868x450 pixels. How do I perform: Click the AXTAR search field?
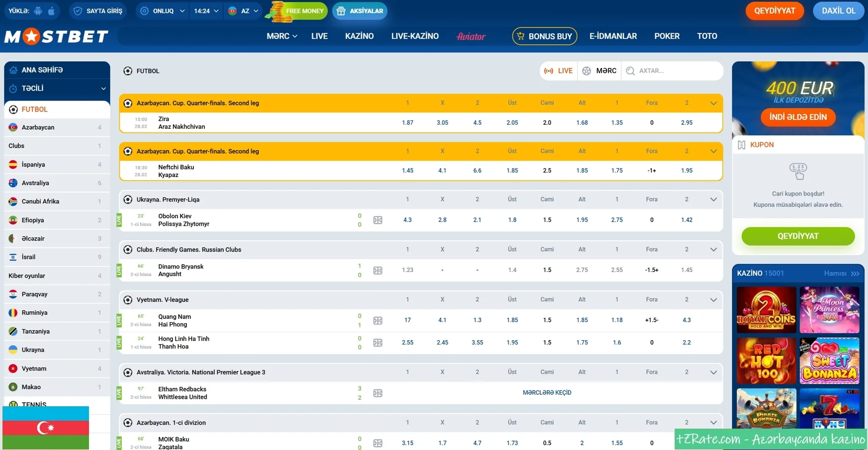[x=672, y=71]
